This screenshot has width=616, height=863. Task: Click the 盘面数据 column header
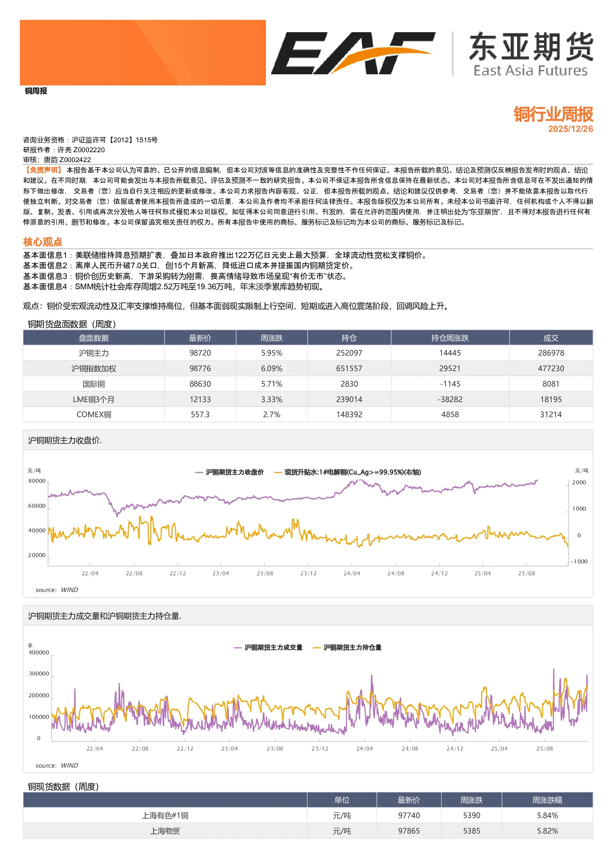coord(94,338)
